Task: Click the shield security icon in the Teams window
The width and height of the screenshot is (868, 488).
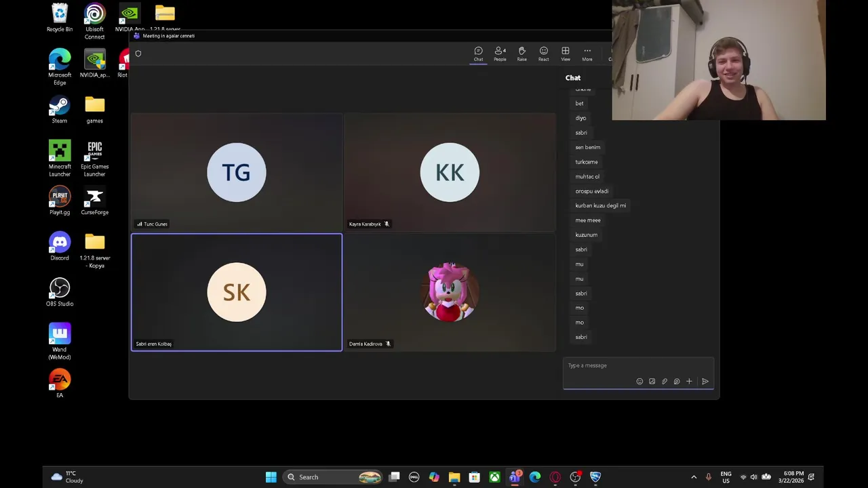Action: tap(138, 54)
